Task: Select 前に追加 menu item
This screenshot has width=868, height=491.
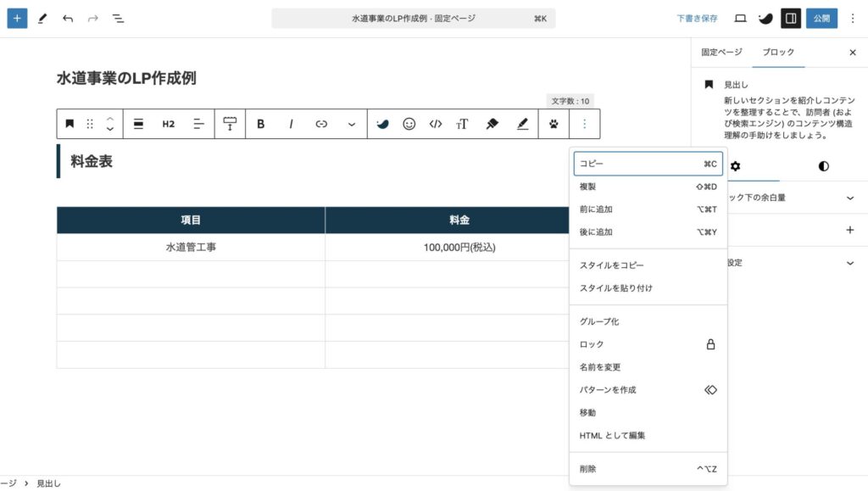Action: pyautogui.click(x=648, y=209)
